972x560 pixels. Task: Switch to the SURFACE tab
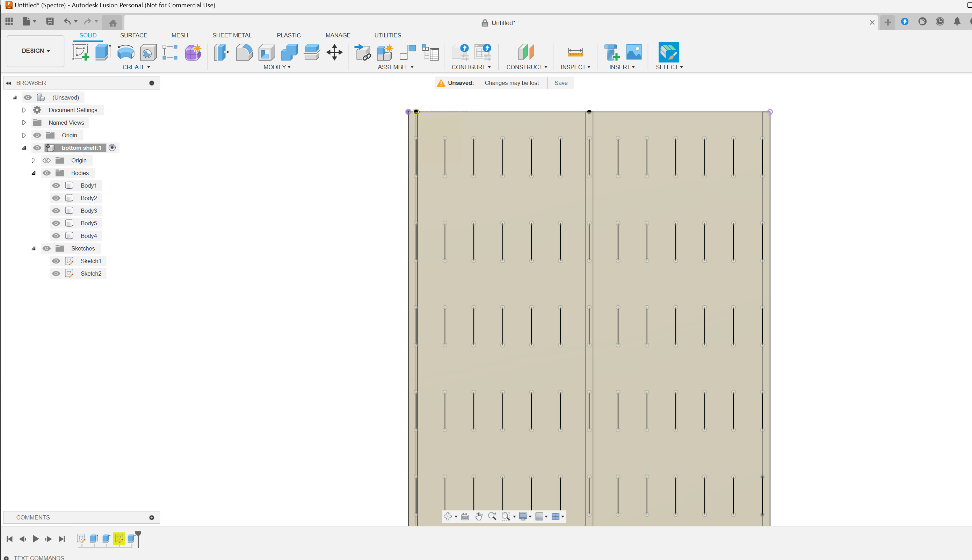pos(133,35)
